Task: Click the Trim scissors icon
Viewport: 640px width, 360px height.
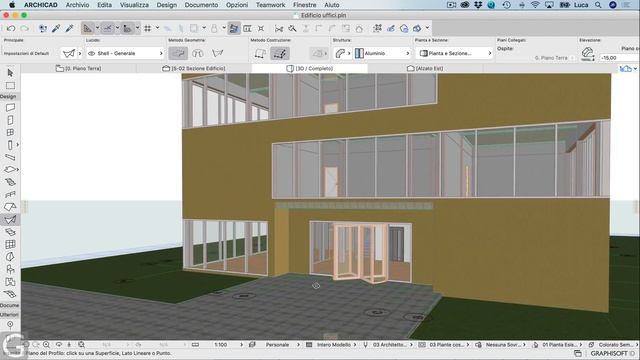Action: click(279, 28)
